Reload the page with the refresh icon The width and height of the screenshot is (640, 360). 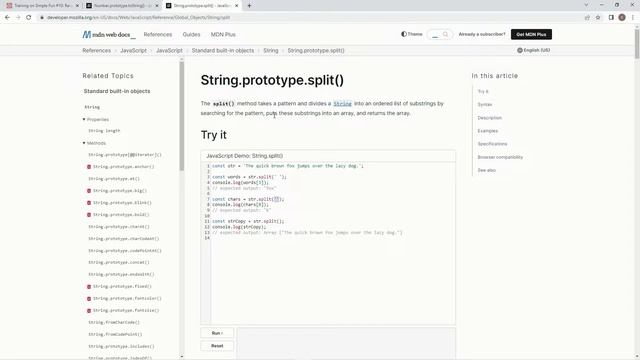(29, 18)
